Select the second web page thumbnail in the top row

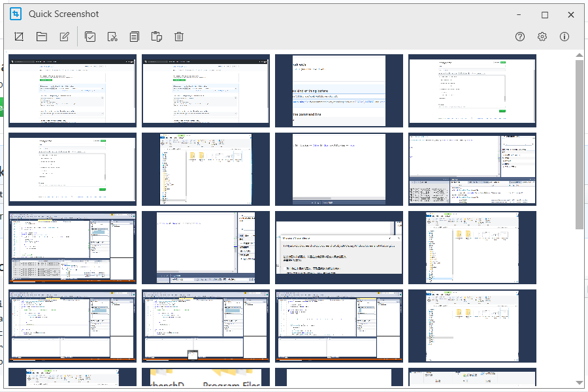click(206, 91)
